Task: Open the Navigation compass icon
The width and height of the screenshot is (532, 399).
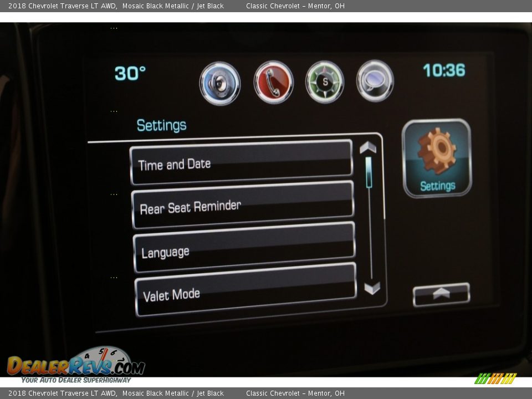Action: 325,82
